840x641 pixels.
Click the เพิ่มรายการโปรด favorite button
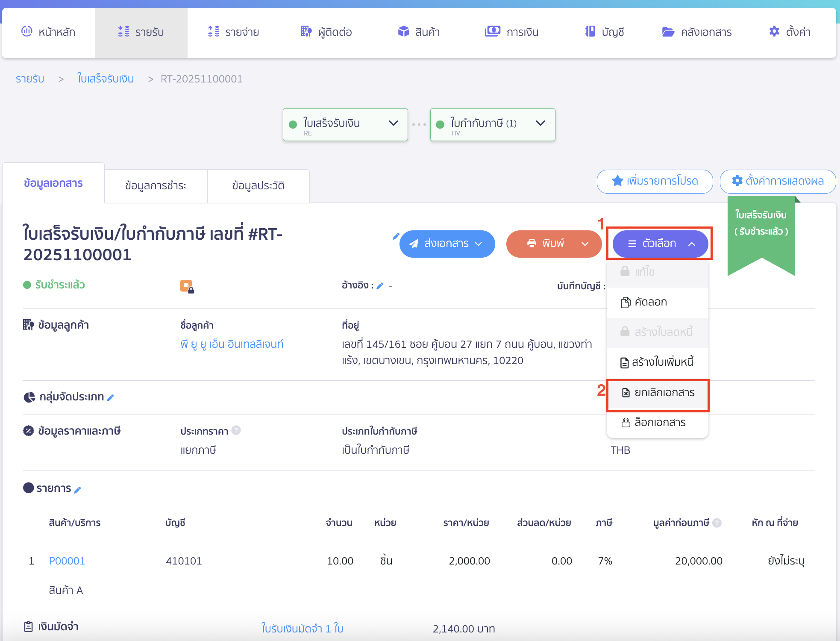[x=655, y=181]
